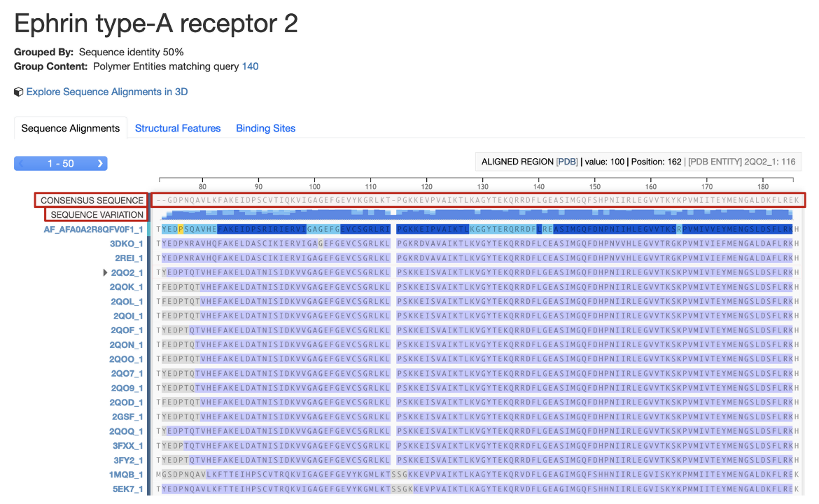Click the previous page left chevron
The image size is (819, 504).
click(x=21, y=164)
